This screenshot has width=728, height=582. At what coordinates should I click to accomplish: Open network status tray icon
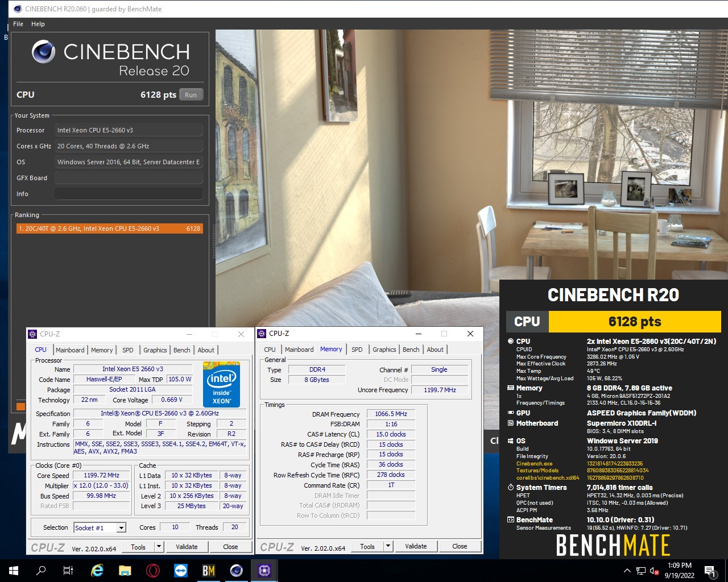click(641, 571)
